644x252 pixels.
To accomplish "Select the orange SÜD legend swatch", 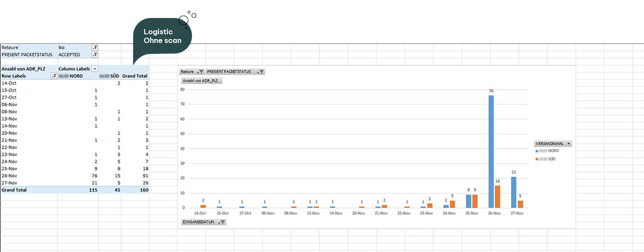I will [x=537, y=159].
